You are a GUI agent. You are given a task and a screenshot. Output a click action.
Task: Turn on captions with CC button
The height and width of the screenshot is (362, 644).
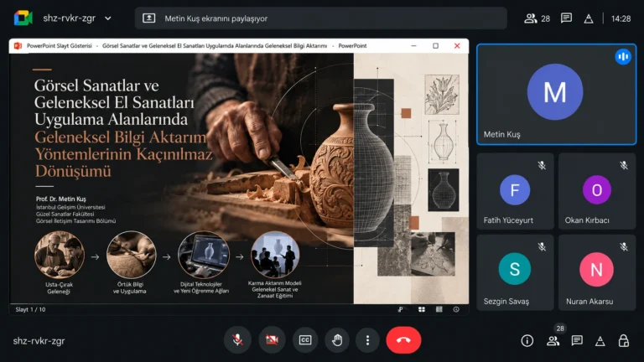[305, 340]
